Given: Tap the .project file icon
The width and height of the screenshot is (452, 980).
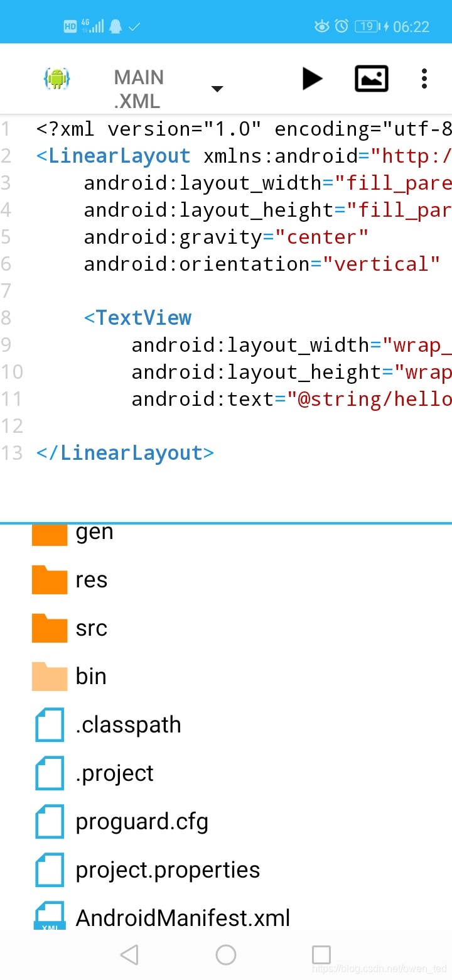Looking at the screenshot, I should 50,773.
